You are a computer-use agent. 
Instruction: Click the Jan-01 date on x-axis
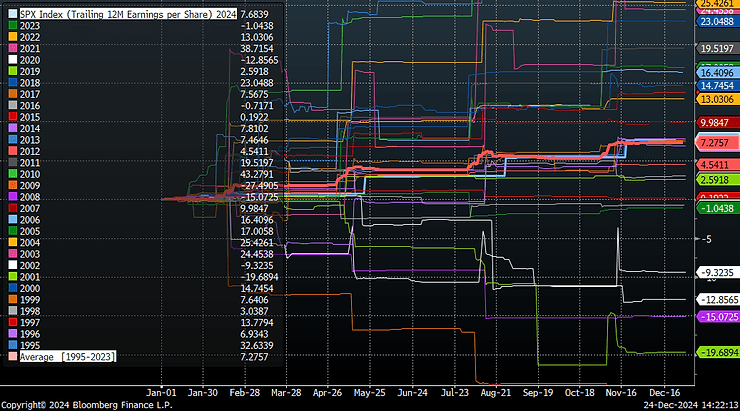[x=162, y=394]
